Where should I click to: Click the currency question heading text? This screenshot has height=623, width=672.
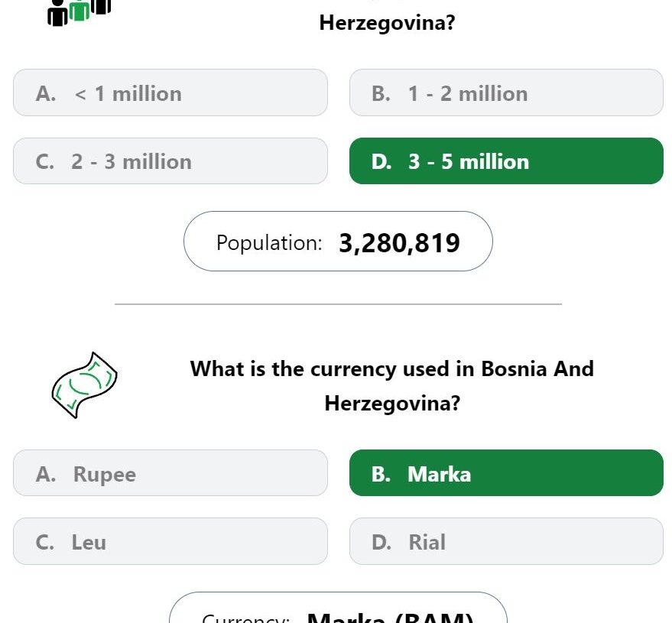pyautogui.click(x=392, y=385)
